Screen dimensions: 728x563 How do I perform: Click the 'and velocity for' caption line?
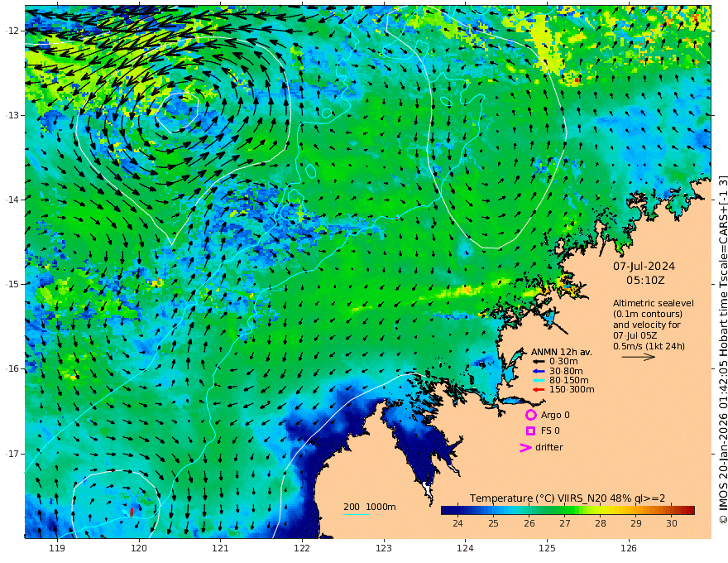pyautogui.click(x=646, y=325)
